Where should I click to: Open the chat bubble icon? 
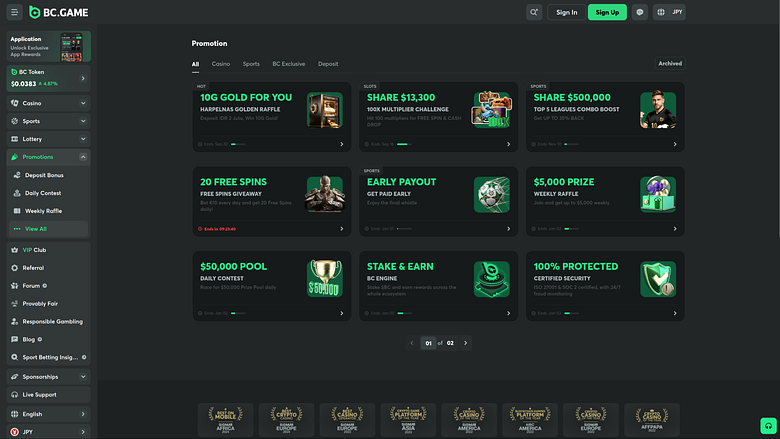(x=640, y=12)
